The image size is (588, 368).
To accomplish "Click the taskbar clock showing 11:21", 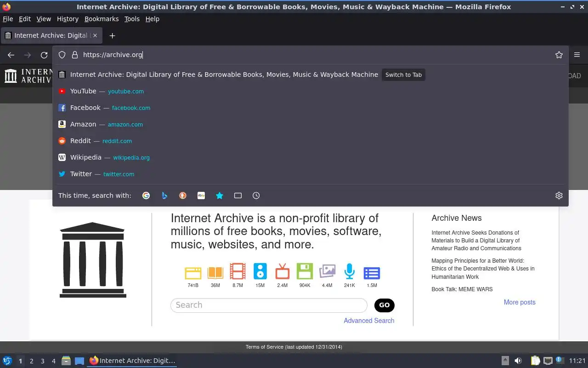I will pyautogui.click(x=577, y=361).
